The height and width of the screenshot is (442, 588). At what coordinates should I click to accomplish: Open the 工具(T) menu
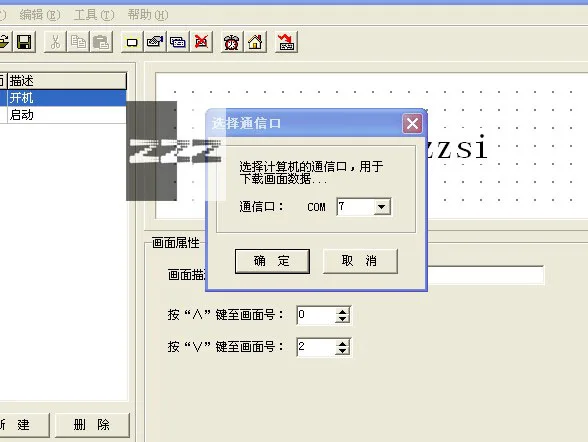pyautogui.click(x=94, y=15)
